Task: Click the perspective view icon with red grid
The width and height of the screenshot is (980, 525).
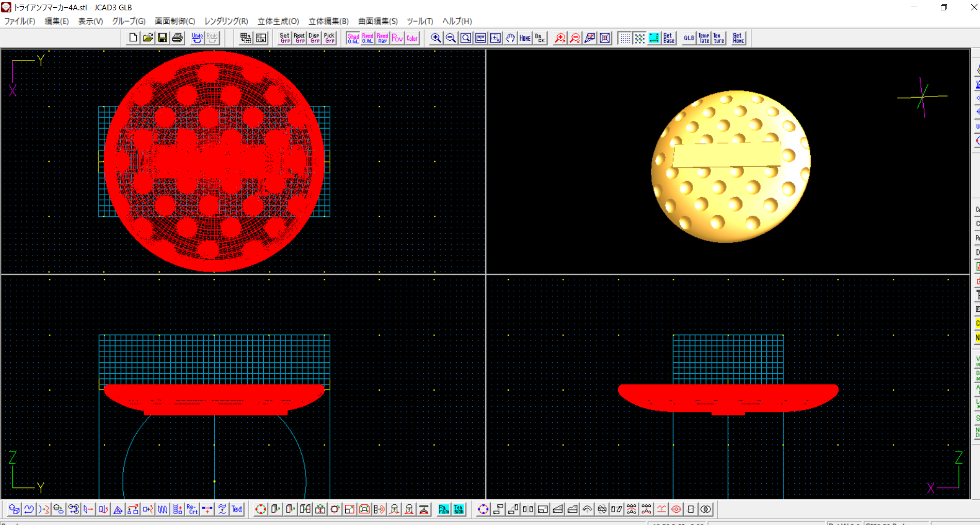Action: click(590, 38)
